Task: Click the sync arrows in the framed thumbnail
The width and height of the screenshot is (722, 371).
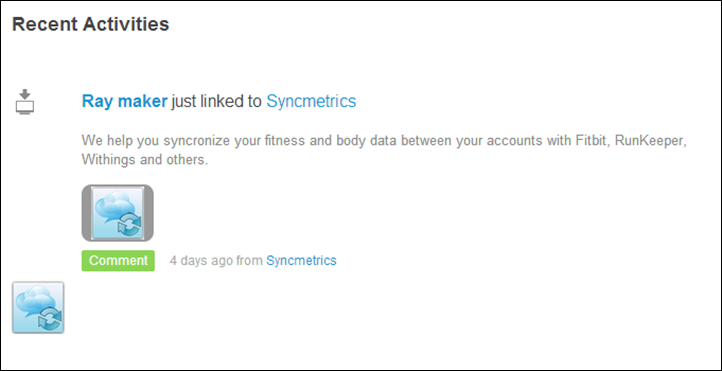Action: [x=130, y=225]
